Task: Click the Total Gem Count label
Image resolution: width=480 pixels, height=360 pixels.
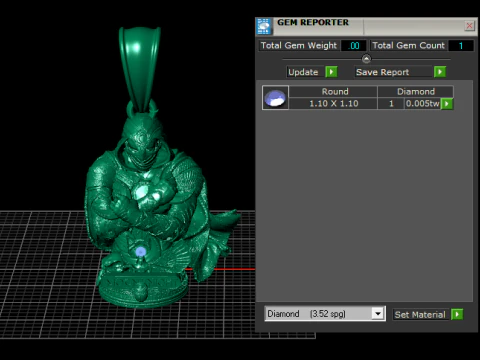Action: (408, 45)
